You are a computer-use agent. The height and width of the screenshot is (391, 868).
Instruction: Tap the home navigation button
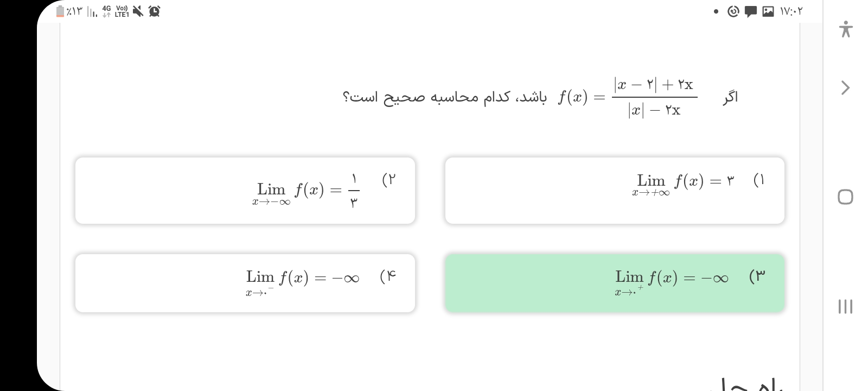pyautogui.click(x=845, y=197)
